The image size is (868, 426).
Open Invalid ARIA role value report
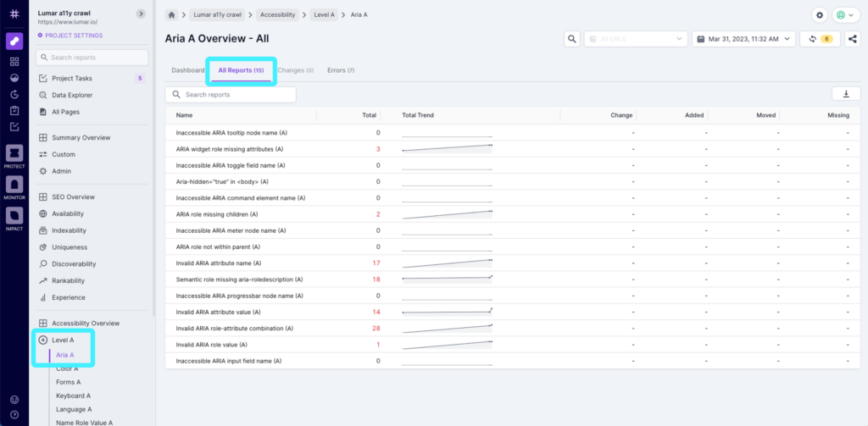(211, 345)
